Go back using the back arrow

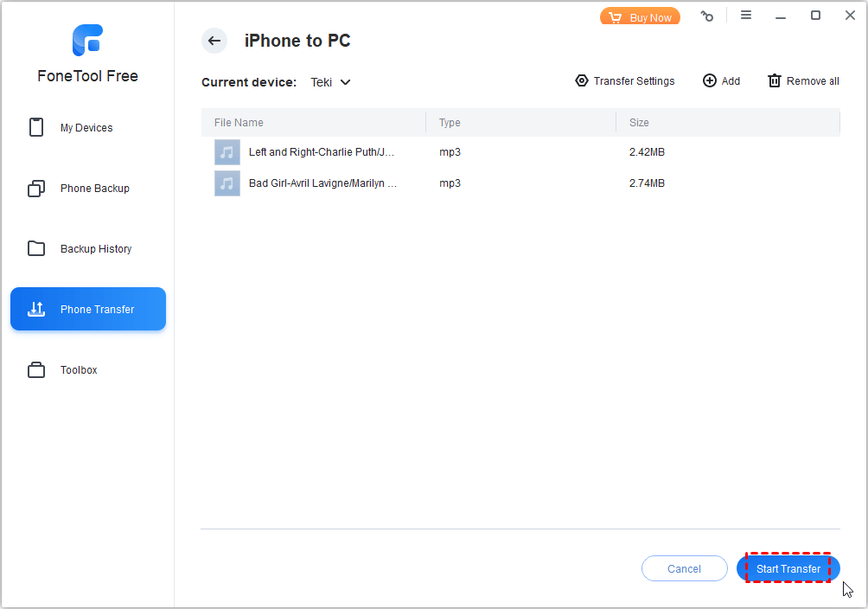point(214,41)
